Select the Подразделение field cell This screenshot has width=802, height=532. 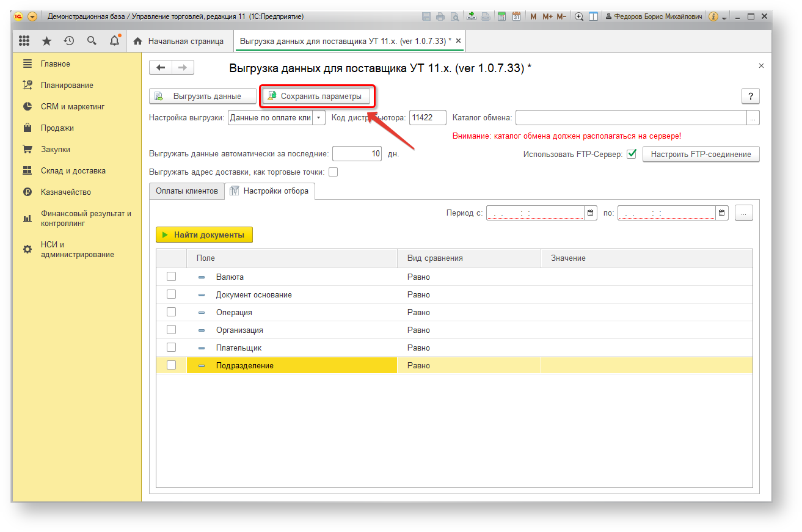292,365
